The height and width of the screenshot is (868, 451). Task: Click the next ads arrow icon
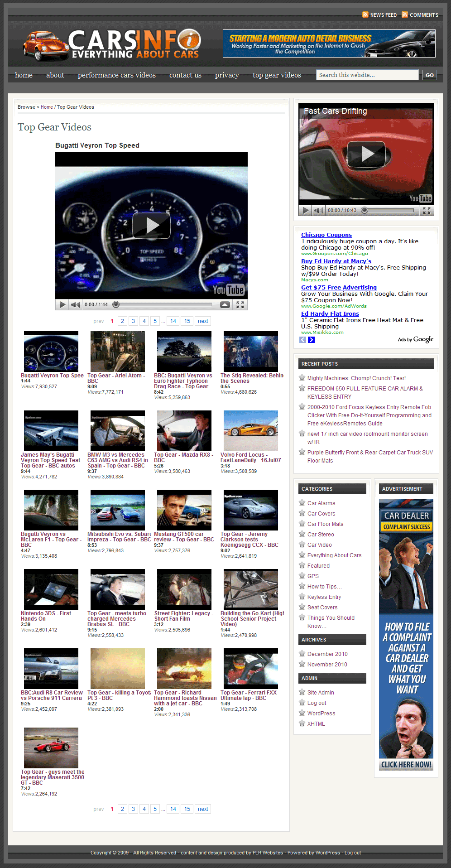pyautogui.click(x=312, y=340)
